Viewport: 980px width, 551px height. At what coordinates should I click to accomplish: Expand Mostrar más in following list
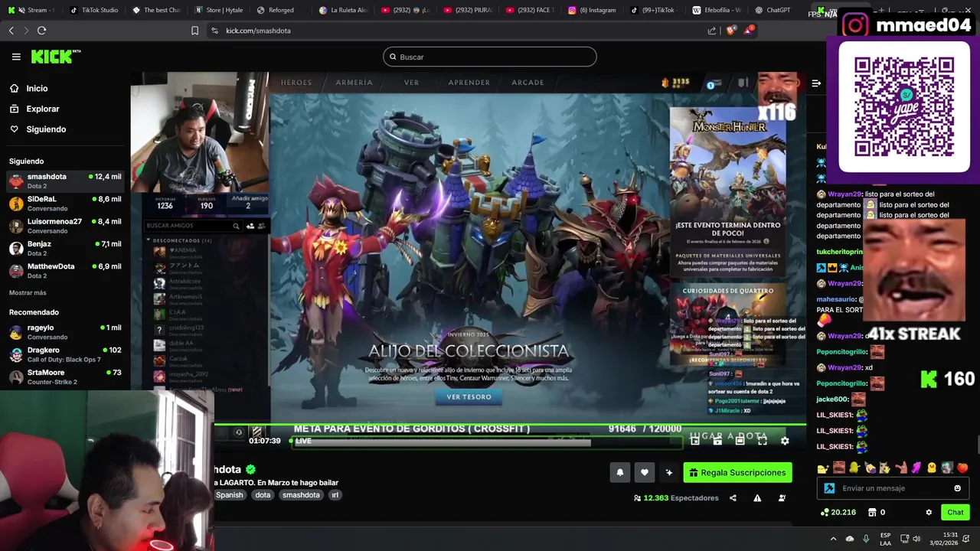click(28, 292)
